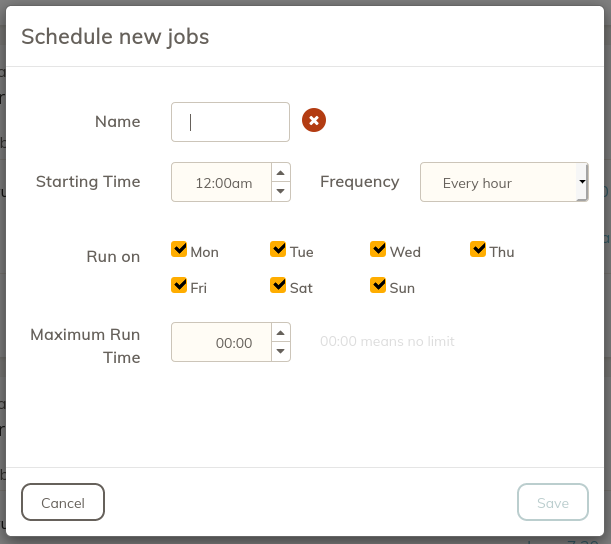The width and height of the screenshot is (611, 544).
Task: Untick the Sun checkbox
Action: coord(378,285)
